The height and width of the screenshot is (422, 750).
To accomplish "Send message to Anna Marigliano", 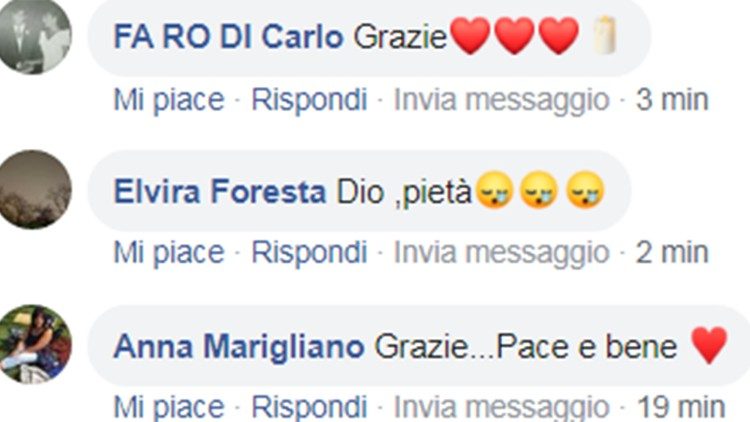I will 501,407.
